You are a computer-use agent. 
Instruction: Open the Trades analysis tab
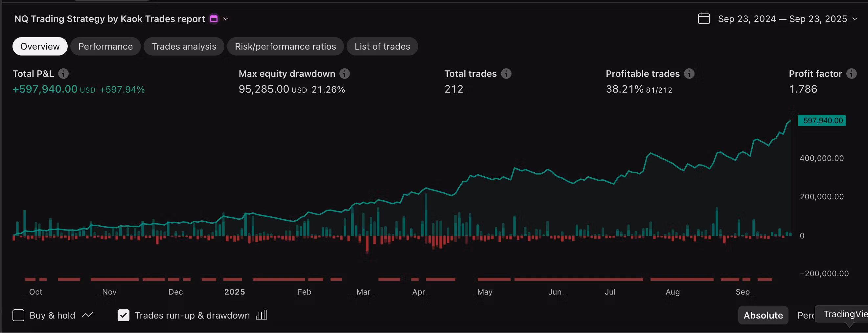(184, 46)
